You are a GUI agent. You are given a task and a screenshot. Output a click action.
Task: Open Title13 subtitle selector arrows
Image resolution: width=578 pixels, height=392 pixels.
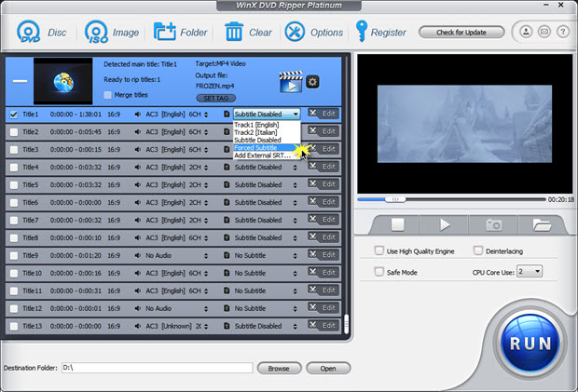point(295,327)
